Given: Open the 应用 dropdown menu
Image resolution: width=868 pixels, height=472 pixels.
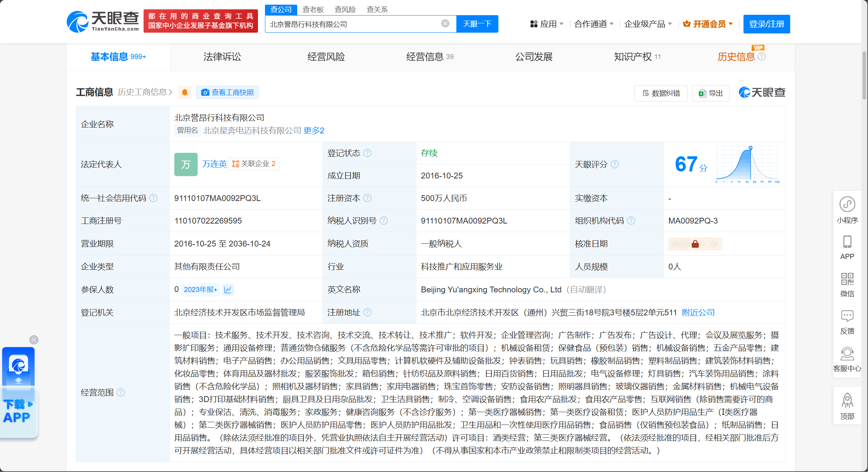Looking at the screenshot, I should pos(547,24).
